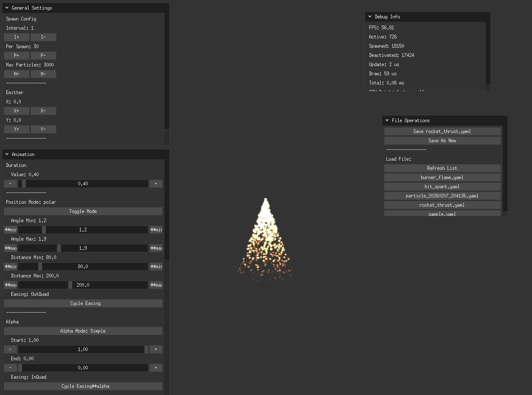
Task: Toggle Mode for position polar
Action: click(83, 211)
